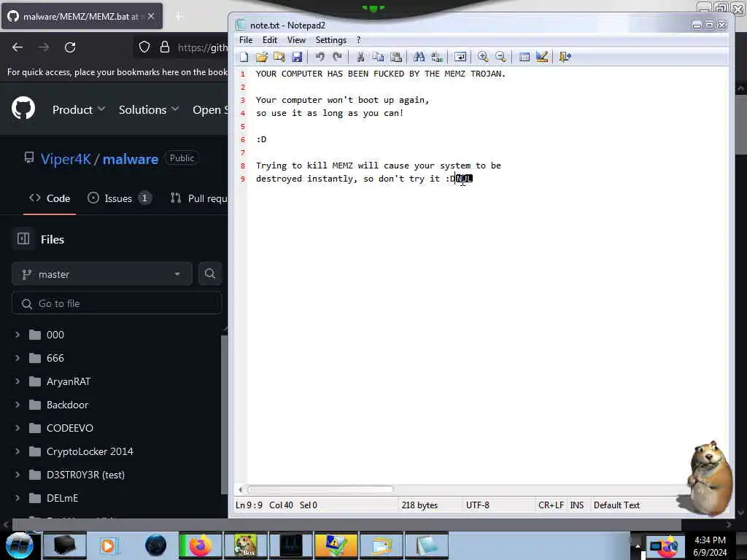The height and width of the screenshot is (560, 747).
Task: Open the master branch dropdown
Action: click(x=102, y=274)
